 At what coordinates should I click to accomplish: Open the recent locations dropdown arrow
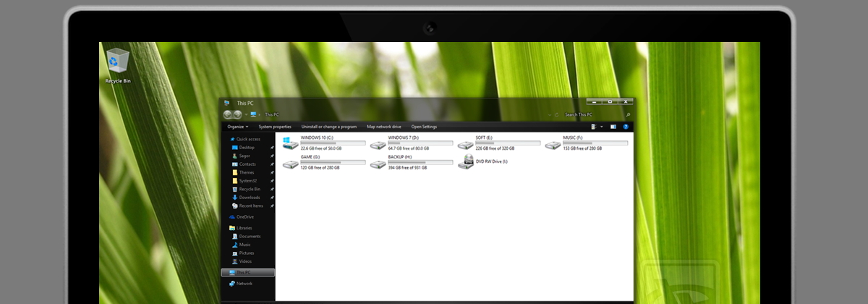[246, 114]
